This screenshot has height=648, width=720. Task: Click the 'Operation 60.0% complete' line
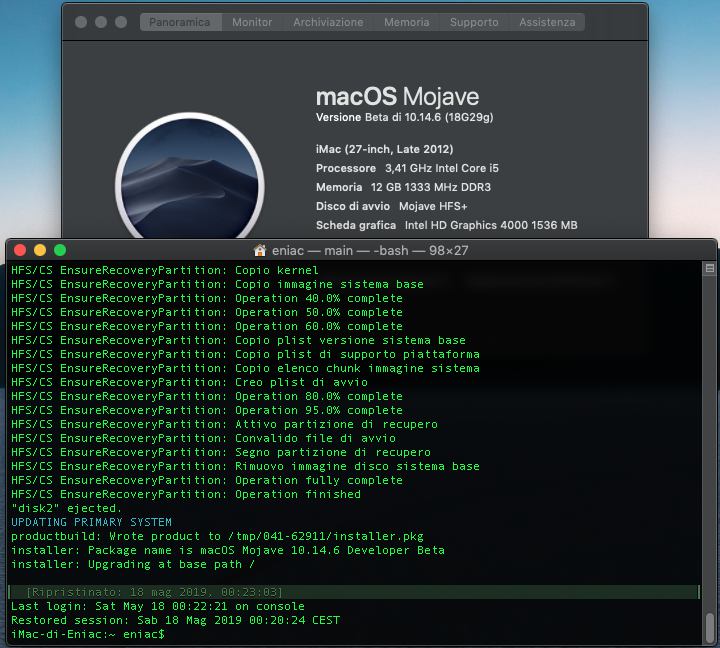207,326
